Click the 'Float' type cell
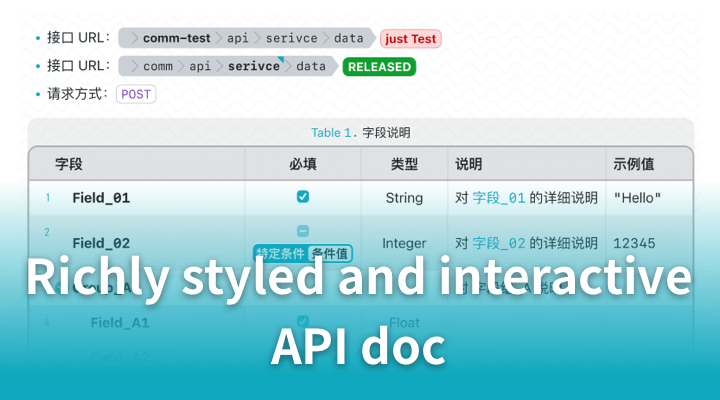Viewport: 720px width, 400px height. click(404, 323)
